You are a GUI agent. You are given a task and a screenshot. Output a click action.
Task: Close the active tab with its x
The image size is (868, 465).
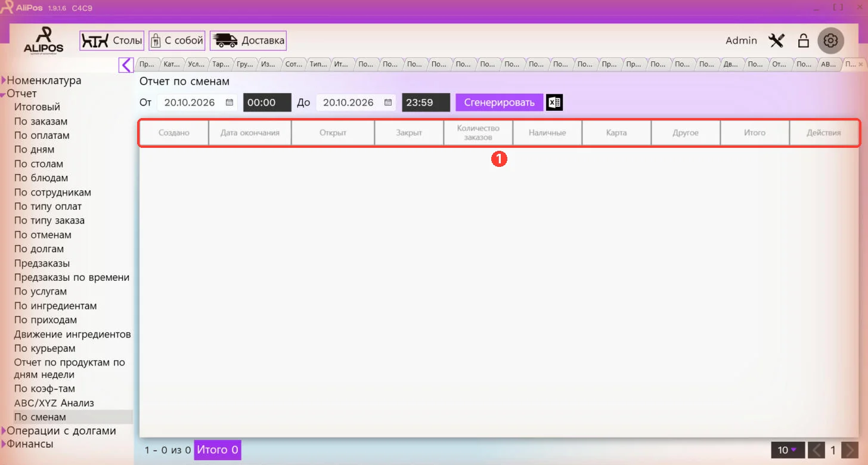coord(860,64)
